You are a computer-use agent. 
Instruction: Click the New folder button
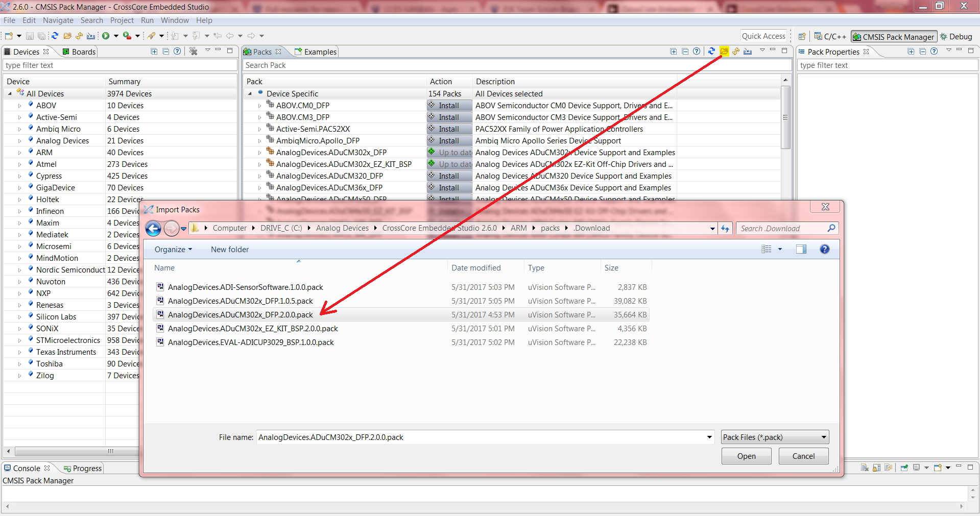pyautogui.click(x=230, y=249)
